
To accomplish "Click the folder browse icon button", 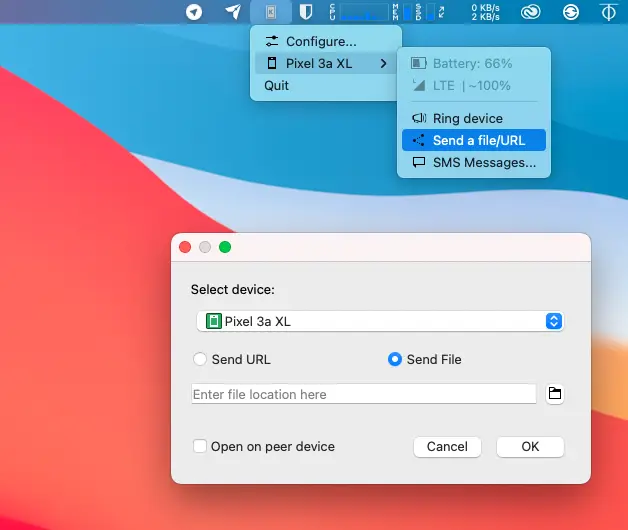I will 555,393.
